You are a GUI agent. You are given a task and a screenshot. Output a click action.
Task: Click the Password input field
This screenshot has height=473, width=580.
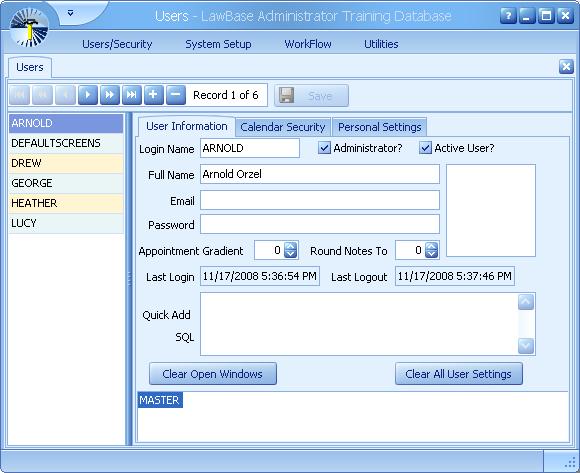pyautogui.click(x=320, y=224)
